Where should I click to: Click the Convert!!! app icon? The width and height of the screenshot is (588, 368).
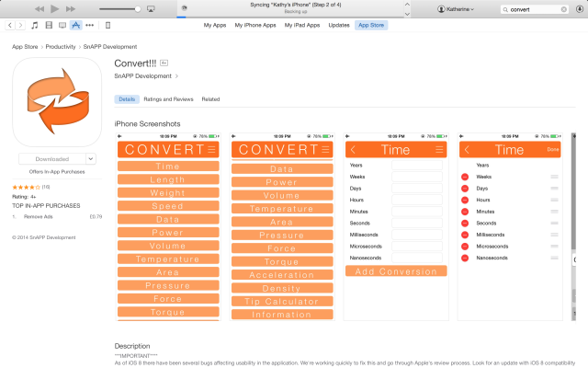tap(57, 102)
